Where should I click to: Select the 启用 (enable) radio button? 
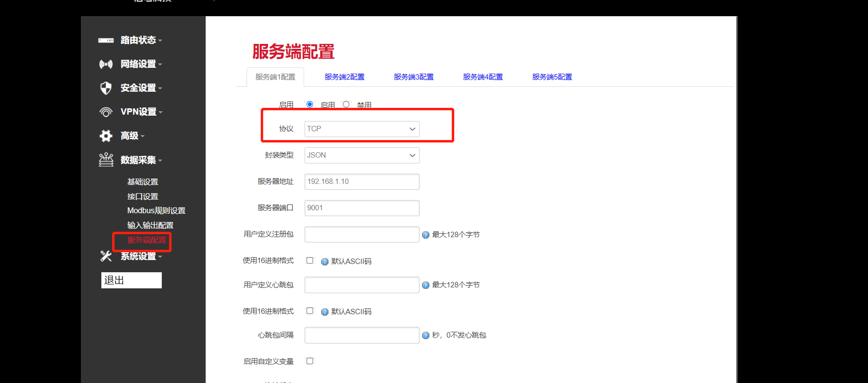click(309, 104)
